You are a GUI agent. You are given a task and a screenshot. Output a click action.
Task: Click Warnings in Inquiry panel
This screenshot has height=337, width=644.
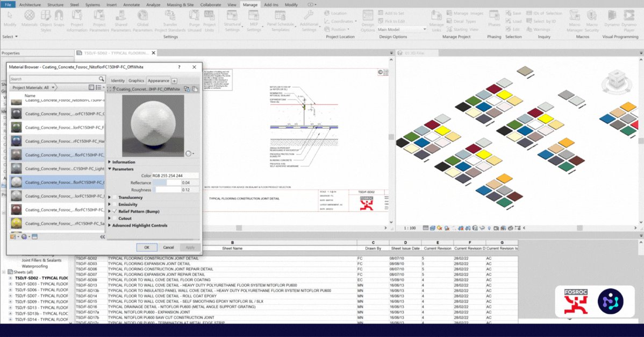pos(539,30)
